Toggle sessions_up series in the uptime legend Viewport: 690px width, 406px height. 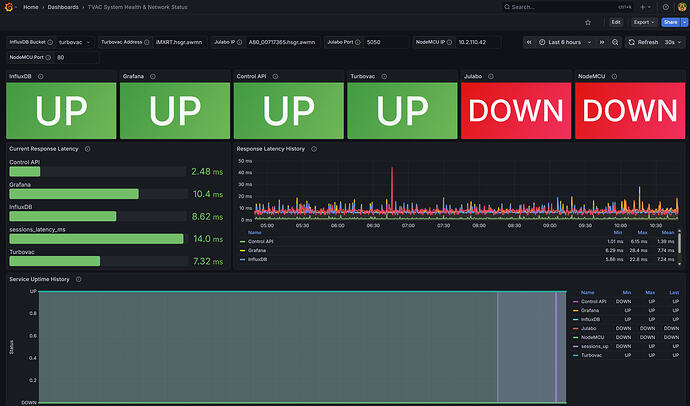594,347
